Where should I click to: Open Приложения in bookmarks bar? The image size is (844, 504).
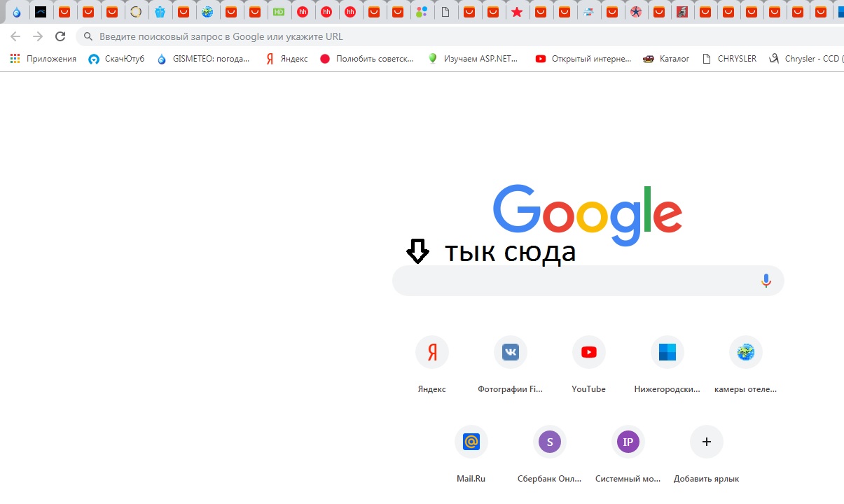pyautogui.click(x=43, y=59)
